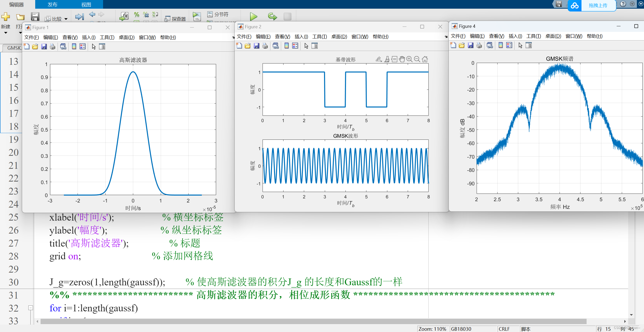Click the vertical scrollbar down arrow
This screenshot has height=332, width=644.
pyautogui.click(x=631, y=315)
